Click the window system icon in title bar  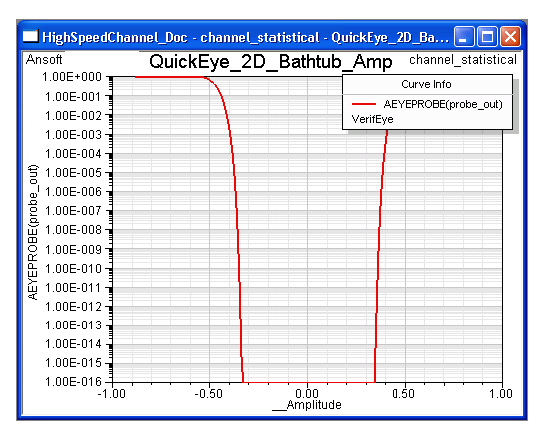click(31, 36)
